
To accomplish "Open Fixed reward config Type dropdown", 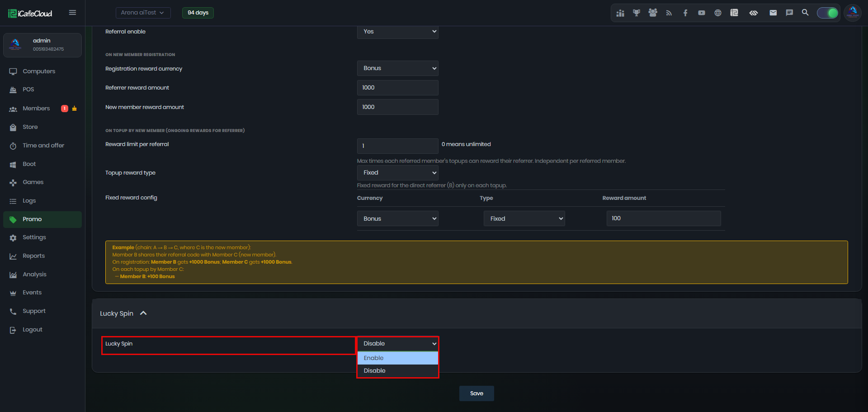I will pos(524,218).
